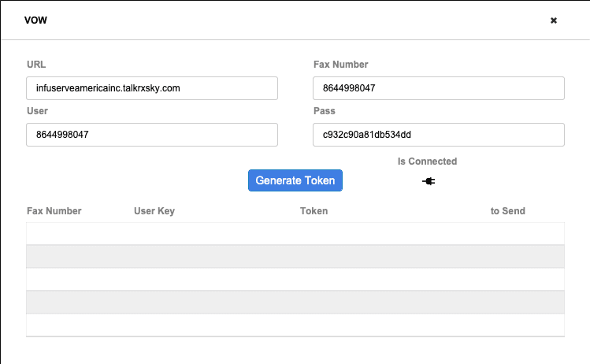
Task: Close the VOW dialog
Action: point(554,20)
